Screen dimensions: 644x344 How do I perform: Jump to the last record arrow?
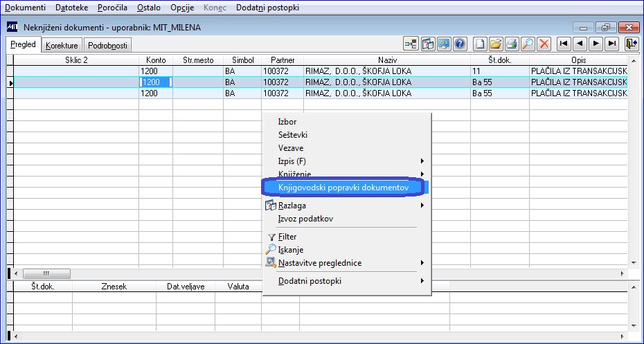pyautogui.click(x=612, y=44)
